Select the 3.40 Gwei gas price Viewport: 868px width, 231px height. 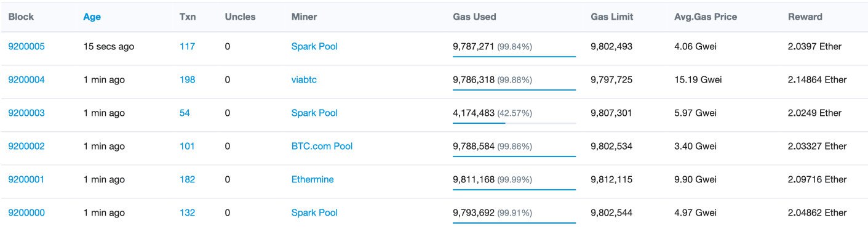(x=695, y=146)
